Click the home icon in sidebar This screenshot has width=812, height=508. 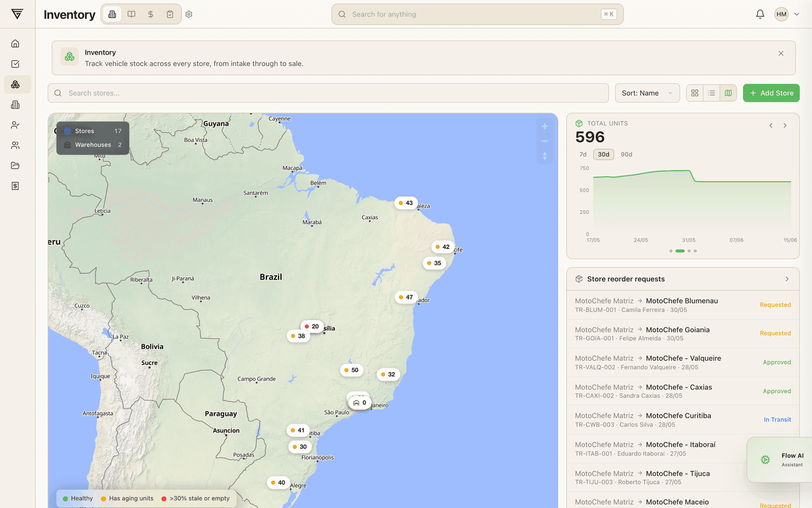[15, 44]
